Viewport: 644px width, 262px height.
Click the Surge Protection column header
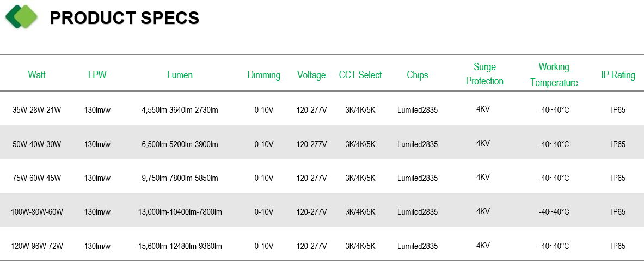pyautogui.click(x=484, y=74)
